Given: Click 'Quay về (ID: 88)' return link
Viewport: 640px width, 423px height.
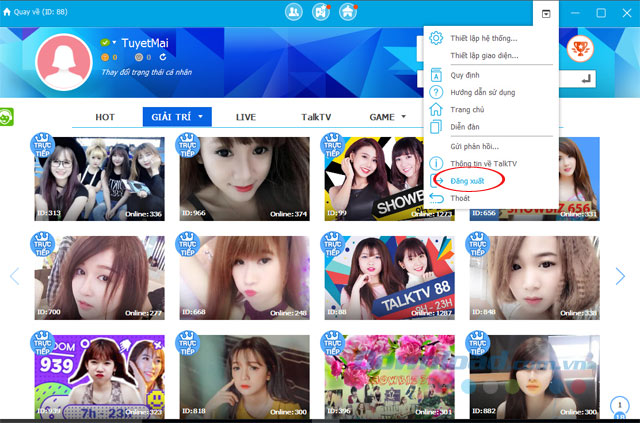Looking at the screenshot, I should (x=40, y=12).
